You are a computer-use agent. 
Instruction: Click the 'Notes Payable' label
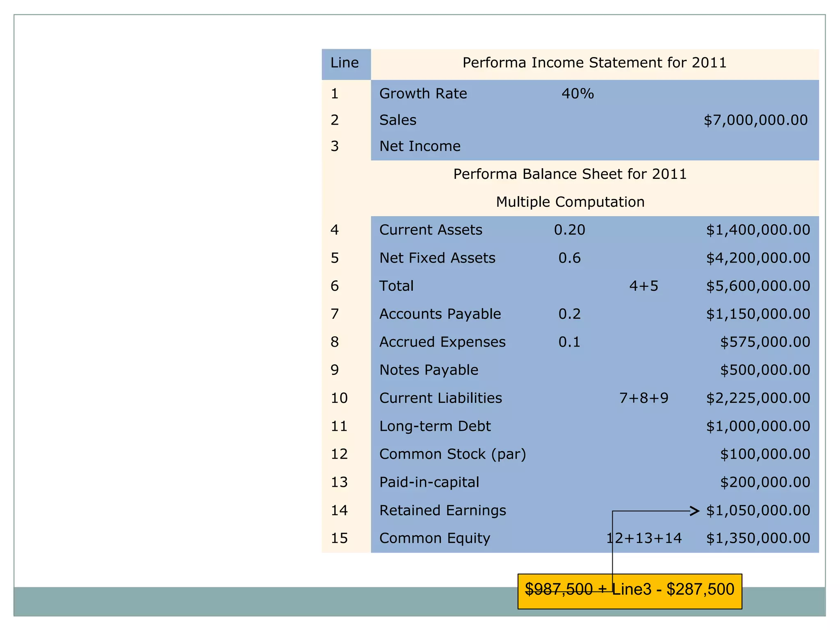[429, 370]
